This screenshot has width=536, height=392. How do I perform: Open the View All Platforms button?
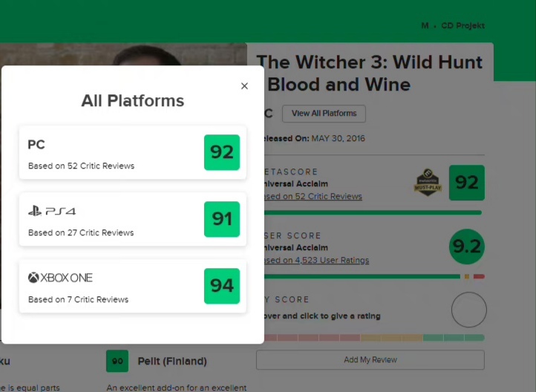click(324, 114)
